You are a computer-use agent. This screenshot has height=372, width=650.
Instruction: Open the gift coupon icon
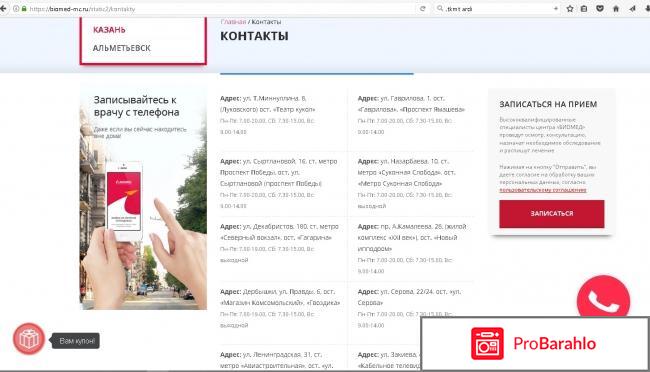29,339
